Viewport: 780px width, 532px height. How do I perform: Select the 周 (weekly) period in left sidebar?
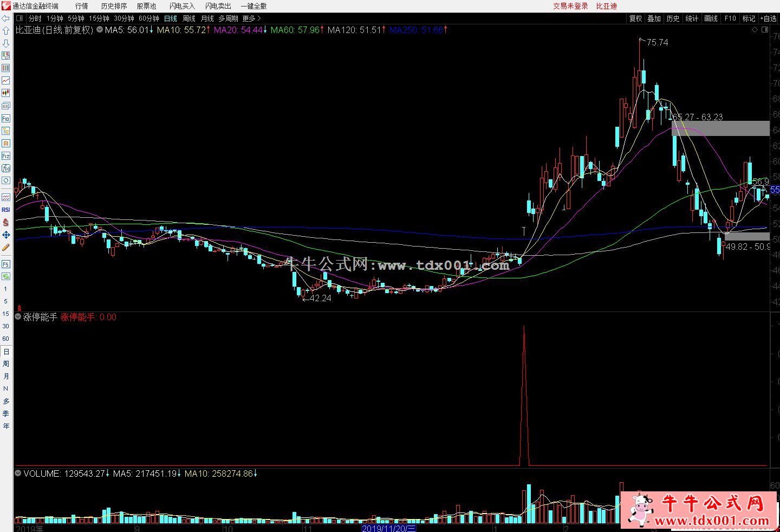(x=6, y=364)
